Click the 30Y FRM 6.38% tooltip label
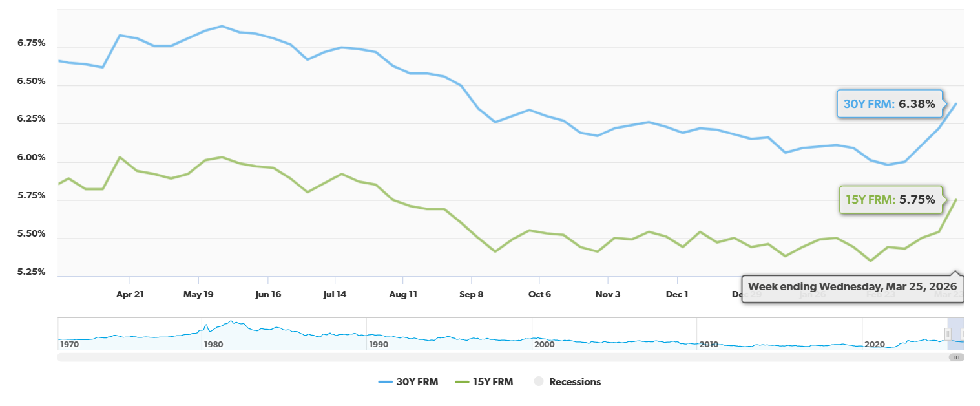This screenshot has width=980, height=406. click(x=890, y=103)
